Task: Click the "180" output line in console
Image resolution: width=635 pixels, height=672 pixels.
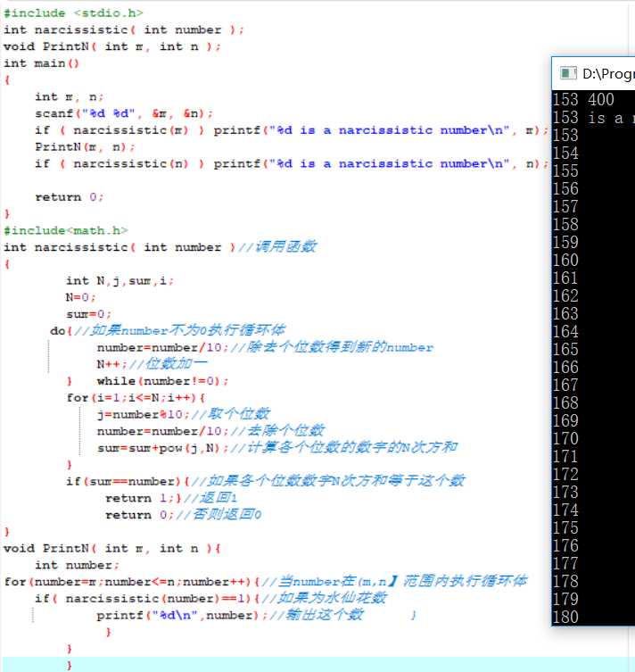Action: tap(565, 618)
